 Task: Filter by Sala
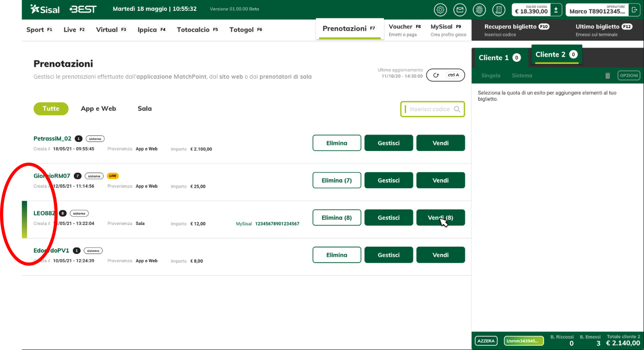click(145, 108)
